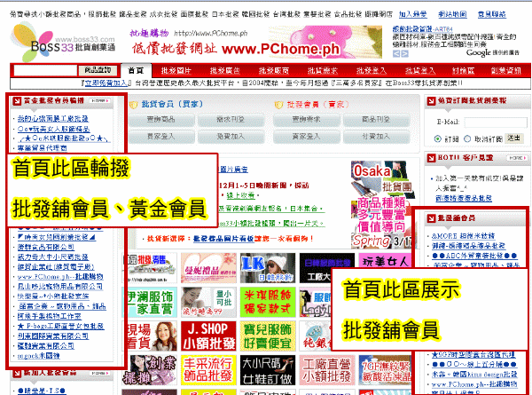Open the 伊瀾服飾 廠家直營 ad thumbnail
Viewport: 532px width, 395px height.
click(149, 302)
